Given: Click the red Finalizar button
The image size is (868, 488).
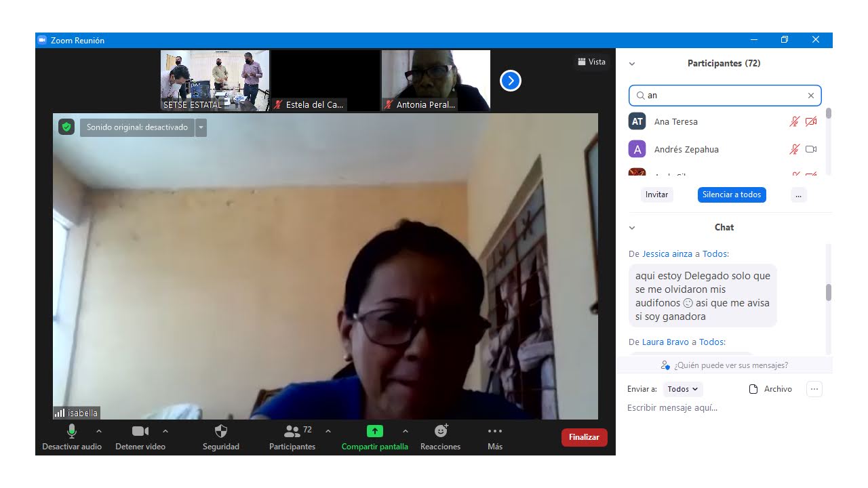Looking at the screenshot, I should (x=584, y=437).
